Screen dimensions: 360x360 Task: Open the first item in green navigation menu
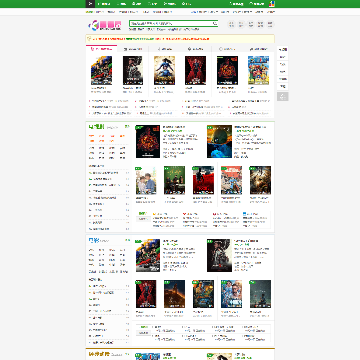click(104, 4)
